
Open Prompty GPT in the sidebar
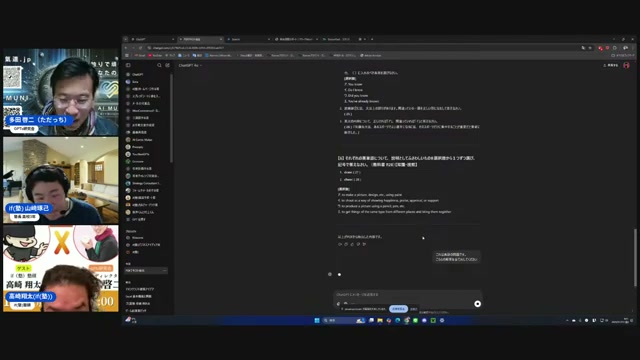click(x=146, y=147)
